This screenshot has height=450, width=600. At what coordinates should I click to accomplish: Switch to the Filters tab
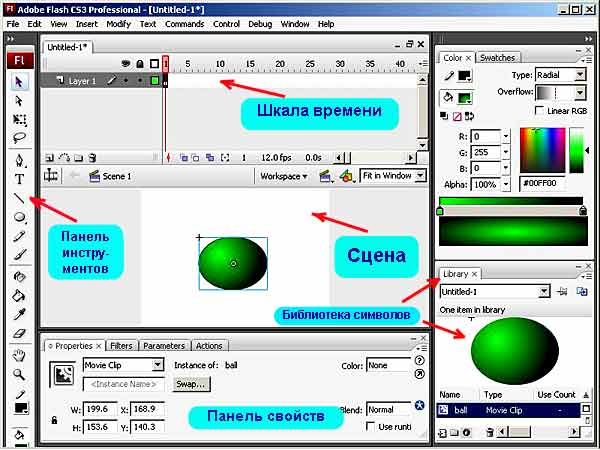pos(121,346)
